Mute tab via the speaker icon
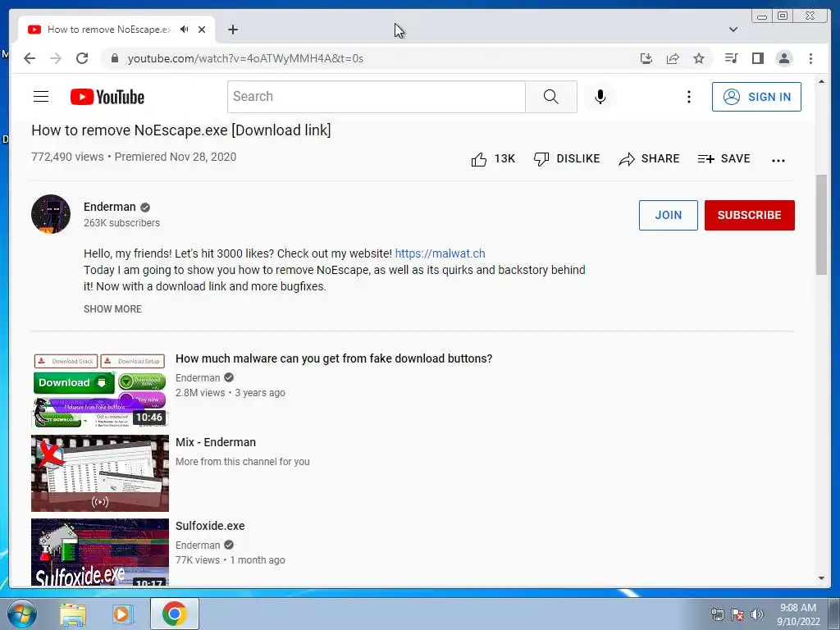 click(185, 30)
